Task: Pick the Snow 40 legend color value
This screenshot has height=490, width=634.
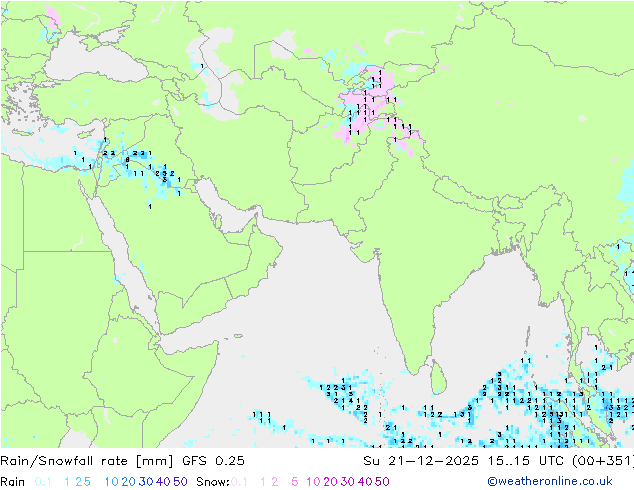Action: [365, 482]
